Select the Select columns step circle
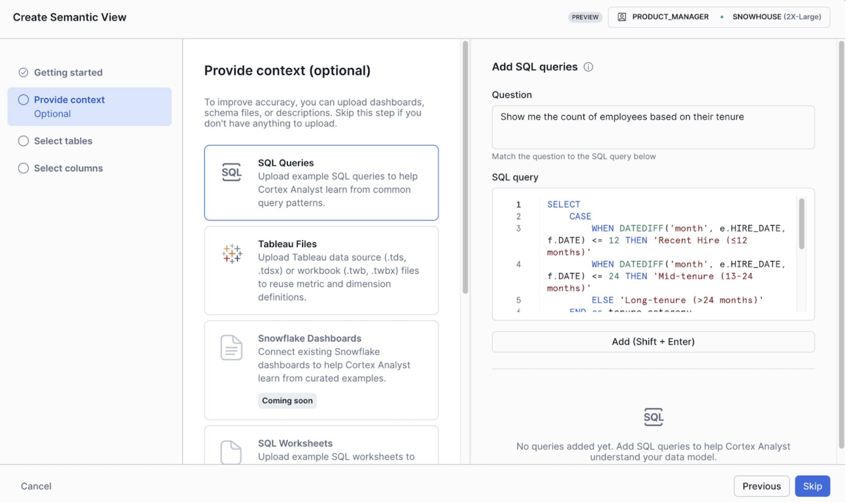Screen dimensions: 850x504 click(x=23, y=169)
